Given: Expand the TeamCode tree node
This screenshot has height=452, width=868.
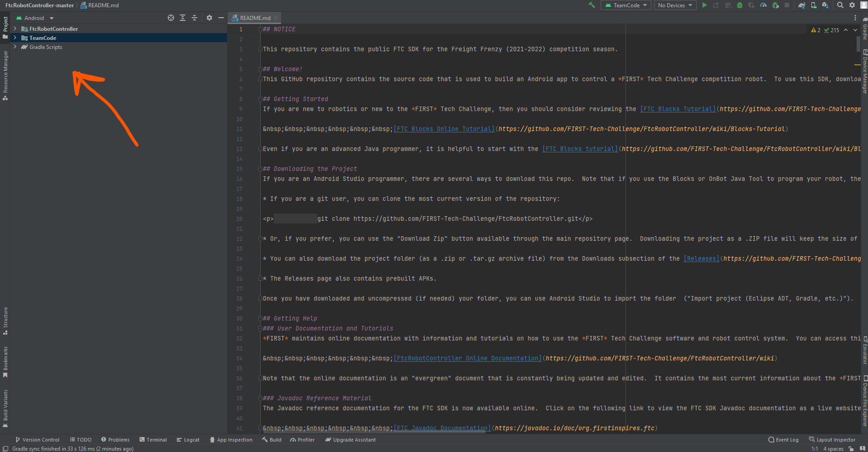Looking at the screenshot, I should [x=15, y=38].
